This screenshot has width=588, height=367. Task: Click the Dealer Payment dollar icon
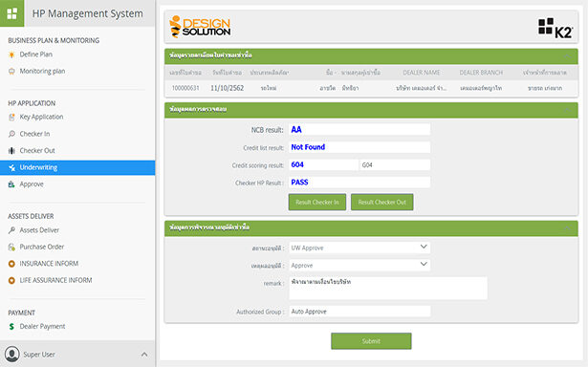(11, 327)
